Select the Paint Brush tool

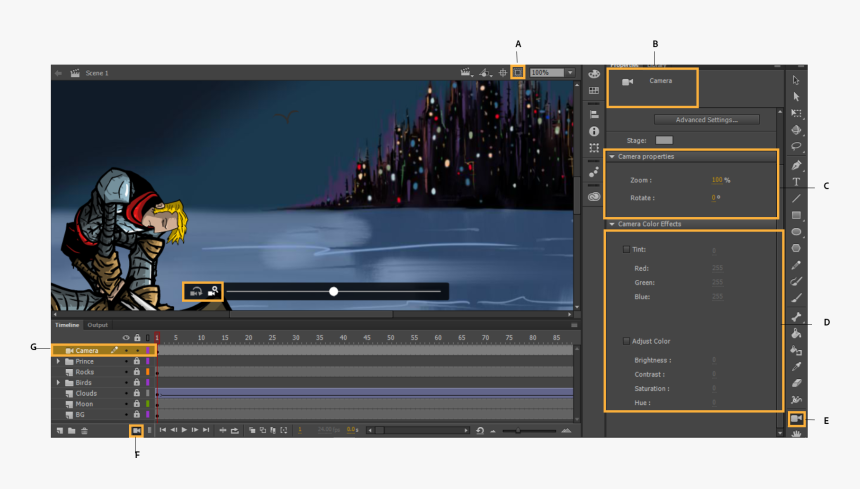pos(796,281)
